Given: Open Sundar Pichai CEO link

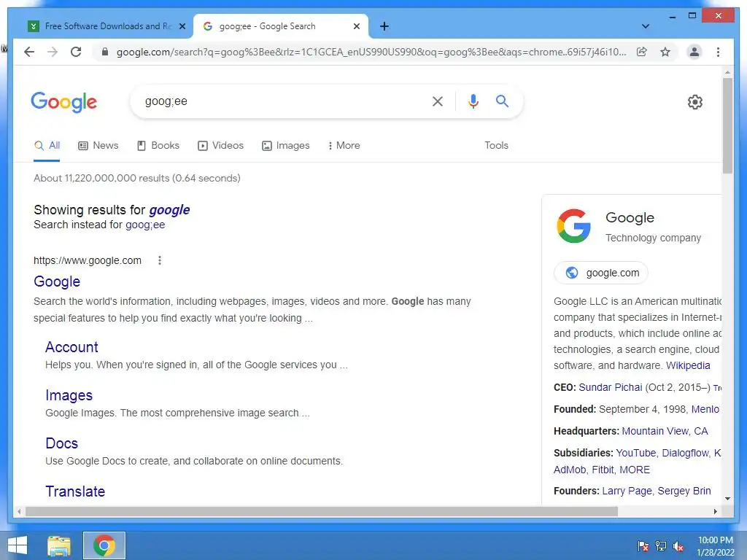Looking at the screenshot, I should [611, 388].
